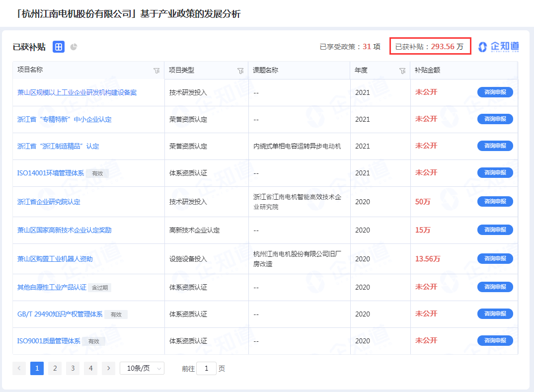Click 咨询申报 for 萧山区规模以上工业企业研发机构建设备案
Viewport: 534px width, 392px height.
click(495, 92)
